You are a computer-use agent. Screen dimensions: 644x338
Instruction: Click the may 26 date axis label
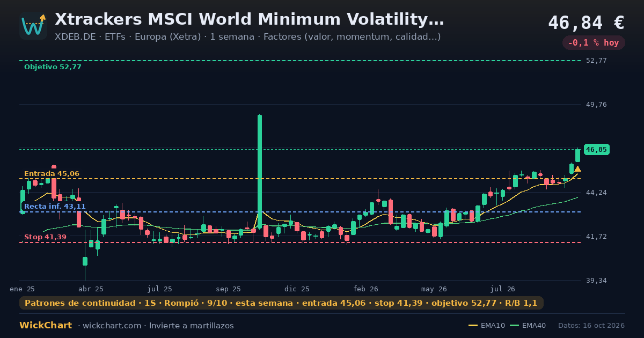coord(434,289)
